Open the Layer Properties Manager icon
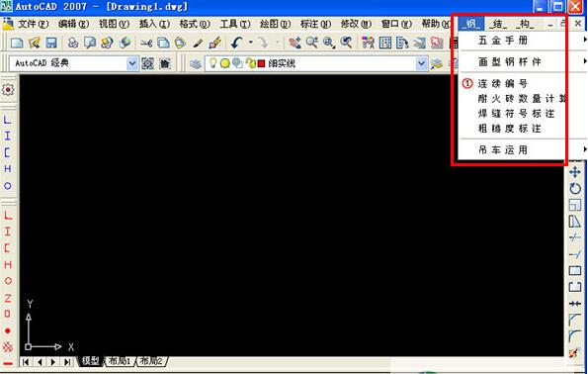 [196, 63]
